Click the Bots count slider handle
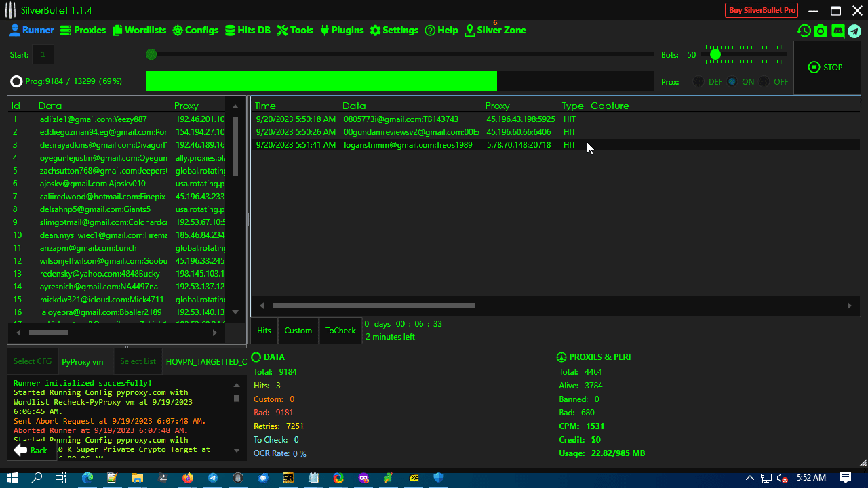The height and width of the screenshot is (488, 868). pos(715,54)
